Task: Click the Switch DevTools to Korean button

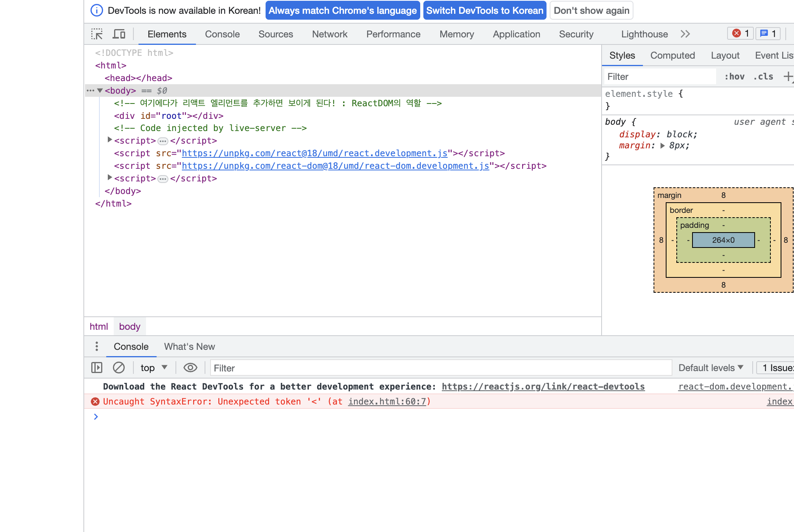Action: 484,10
